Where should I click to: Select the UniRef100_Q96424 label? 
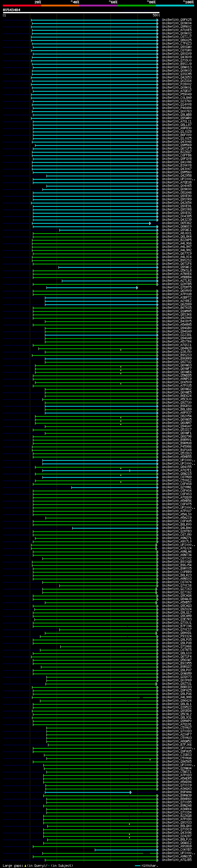tap(177, 701)
